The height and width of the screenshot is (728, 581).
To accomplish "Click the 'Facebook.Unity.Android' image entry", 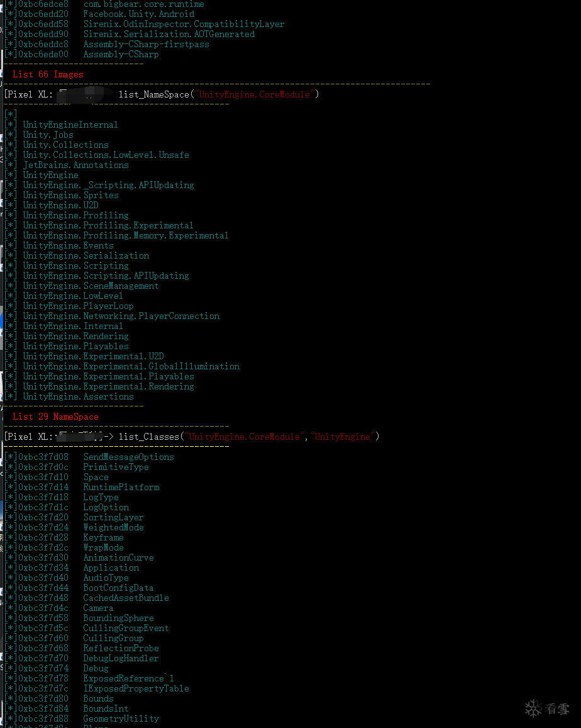I will 139,14.
